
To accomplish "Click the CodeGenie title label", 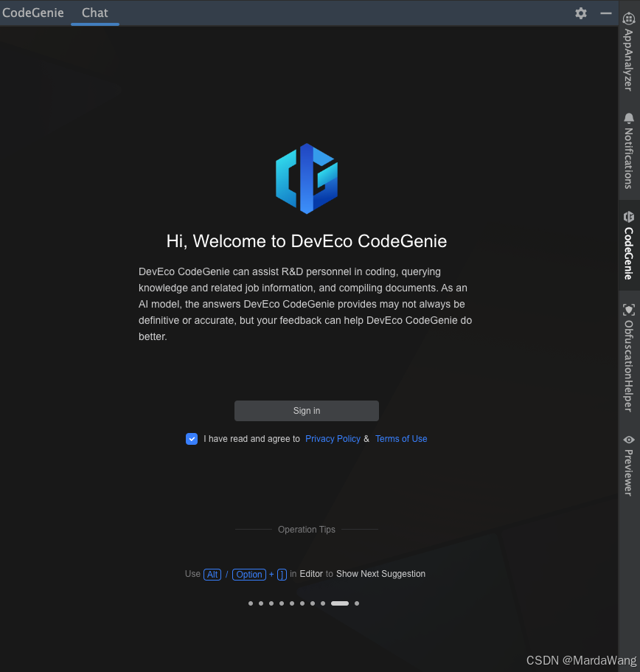I will click(33, 13).
